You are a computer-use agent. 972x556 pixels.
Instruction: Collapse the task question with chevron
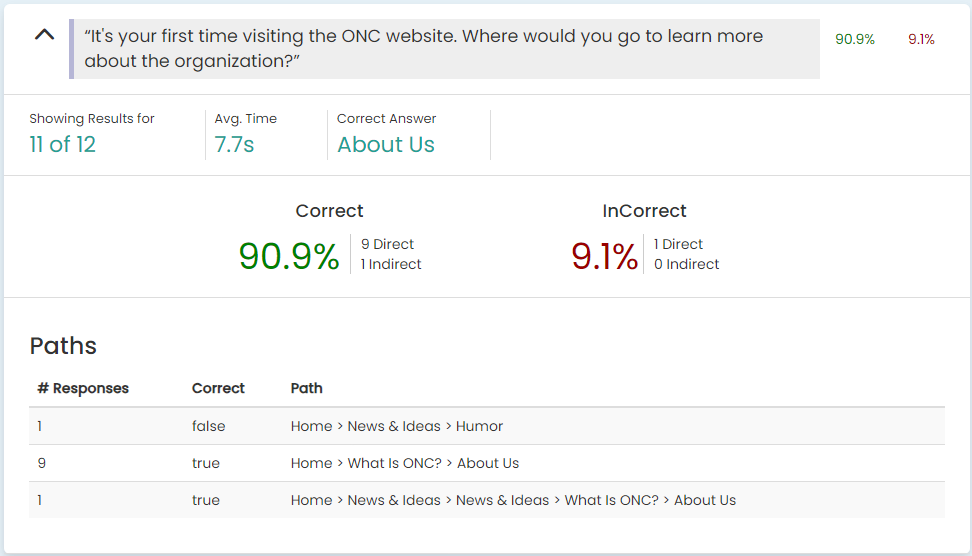pyautogui.click(x=44, y=35)
